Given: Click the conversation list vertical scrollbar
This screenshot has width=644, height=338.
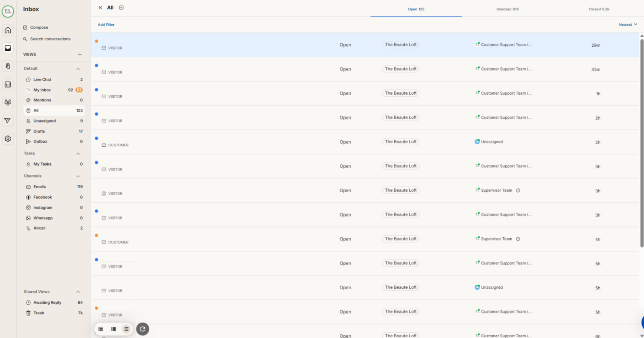Looking at the screenshot, I should pos(641,143).
